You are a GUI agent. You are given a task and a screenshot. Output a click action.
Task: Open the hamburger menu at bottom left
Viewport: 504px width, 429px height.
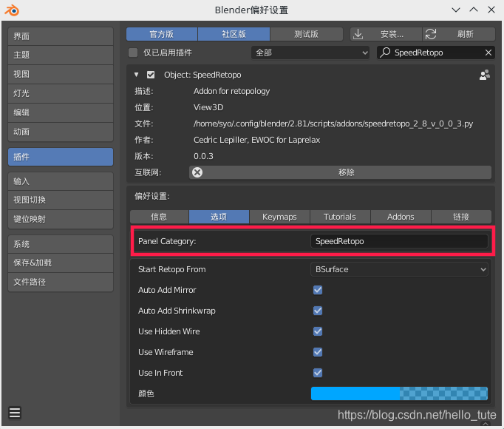pos(15,412)
